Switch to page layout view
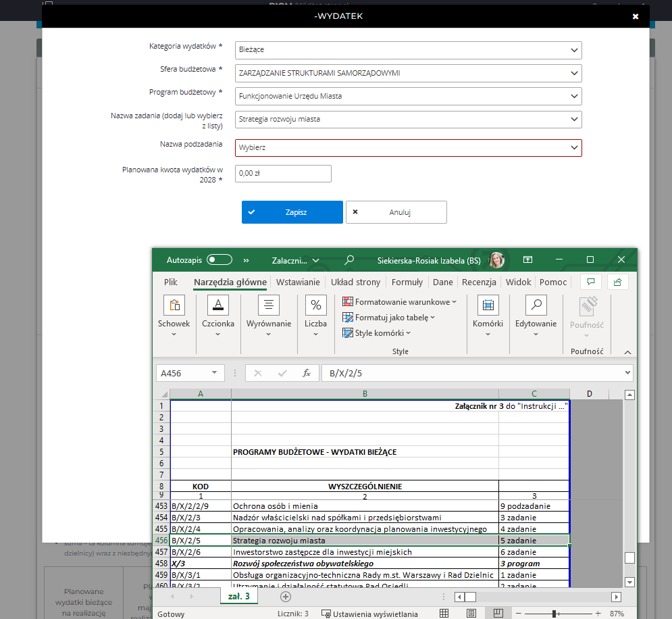 [x=471, y=614]
